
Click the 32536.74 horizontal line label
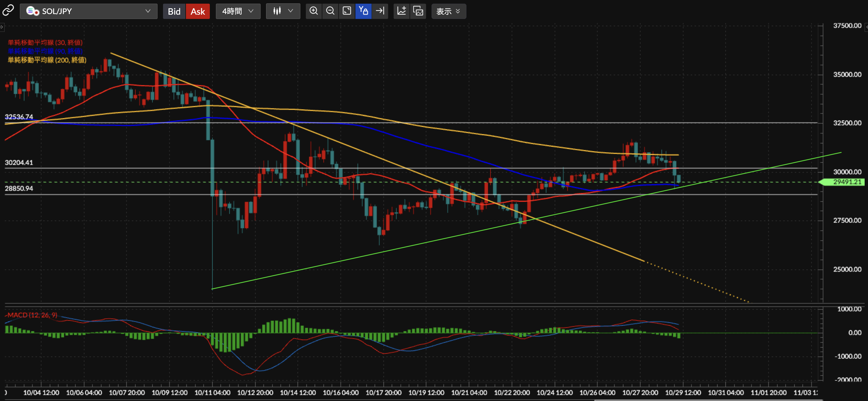pyautogui.click(x=19, y=117)
